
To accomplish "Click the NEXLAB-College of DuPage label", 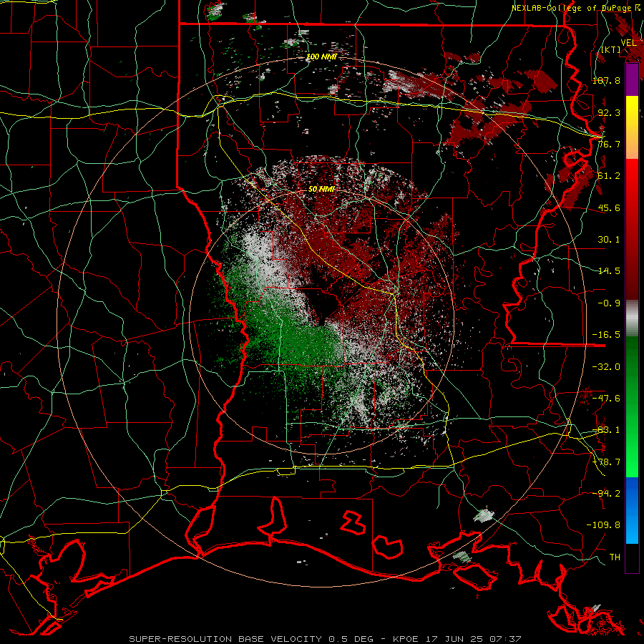I will (575, 8).
